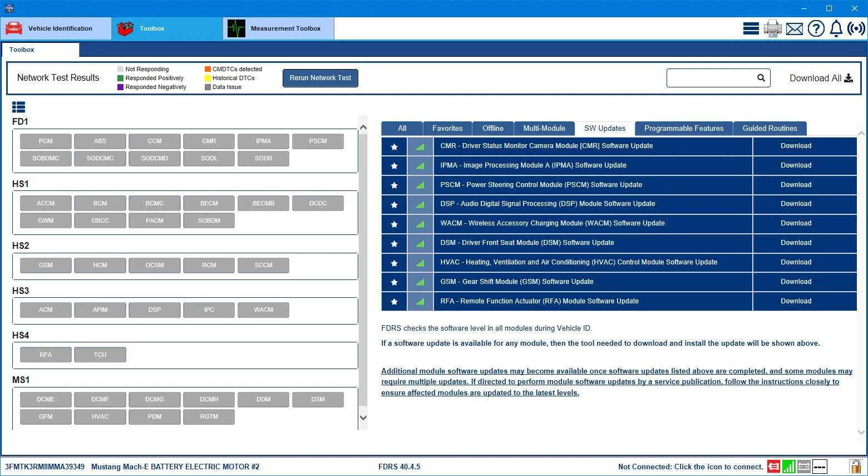Open the Vehicle Identification tab
Image resolution: width=868 pixels, height=476 pixels.
[56, 28]
